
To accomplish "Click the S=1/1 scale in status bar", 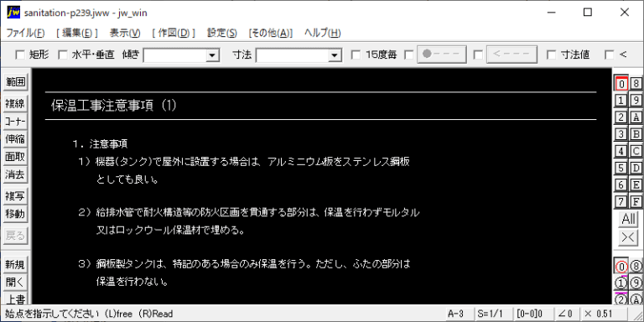I will coord(493,314).
